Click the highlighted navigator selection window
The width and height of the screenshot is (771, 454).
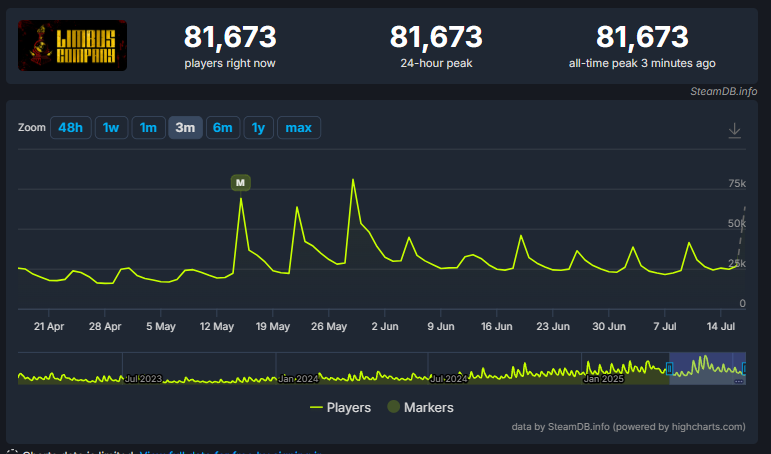(x=707, y=368)
